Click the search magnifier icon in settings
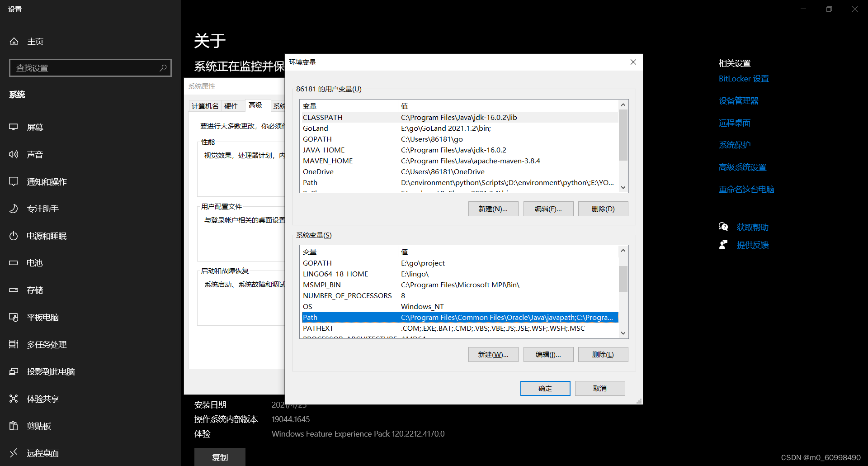 pyautogui.click(x=163, y=68)
